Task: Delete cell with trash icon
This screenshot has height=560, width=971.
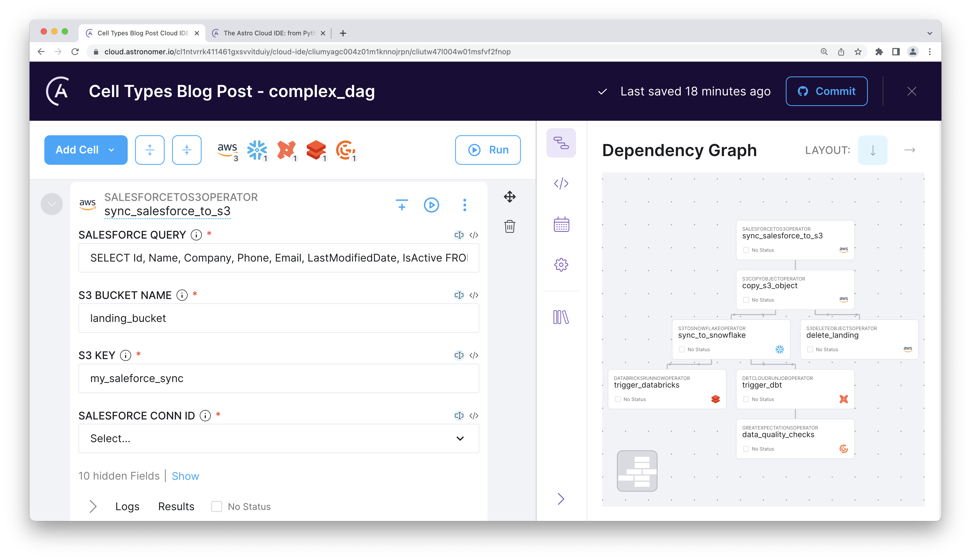Action: coord(510,226)
